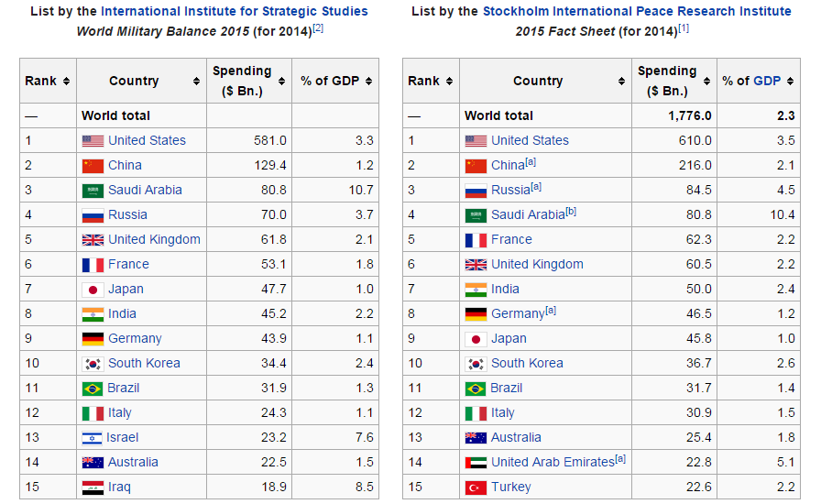Viewport: 821px width, 504px height.
Task: Open France link in IISS table
Action: tap(129, 264)
